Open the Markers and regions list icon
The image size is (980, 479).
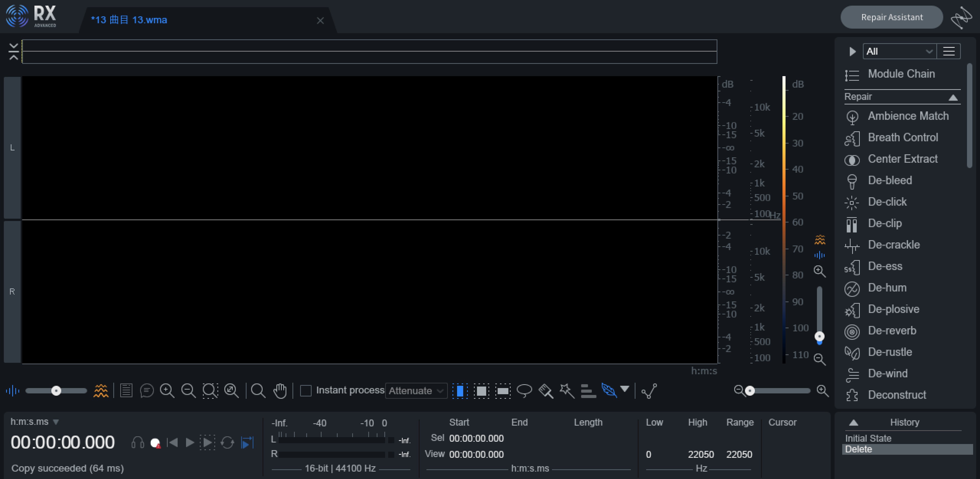126,391
